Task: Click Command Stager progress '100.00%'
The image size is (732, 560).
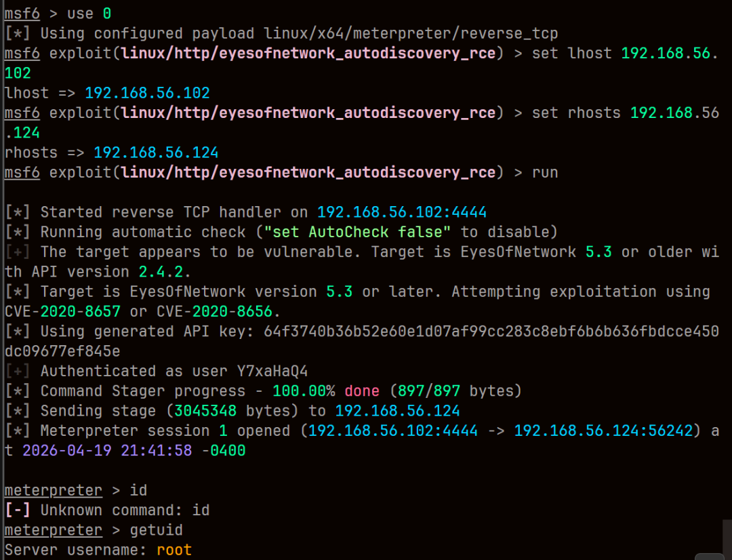Action: (304, 391)
